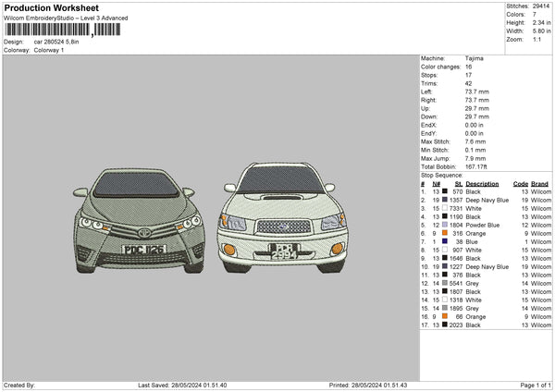Click the grey swatch with 1895 stitches
The width and height of the screenshot is (555, 392).
tap(445, 308)
